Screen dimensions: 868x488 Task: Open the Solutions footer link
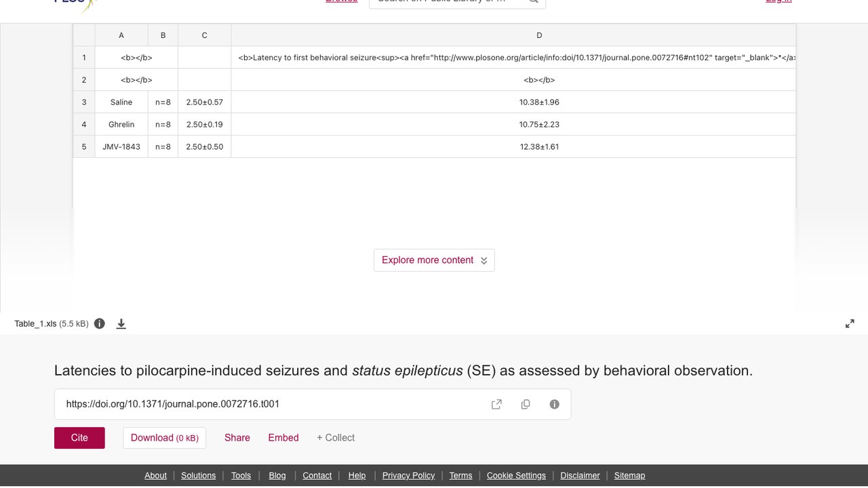[198, 475]
